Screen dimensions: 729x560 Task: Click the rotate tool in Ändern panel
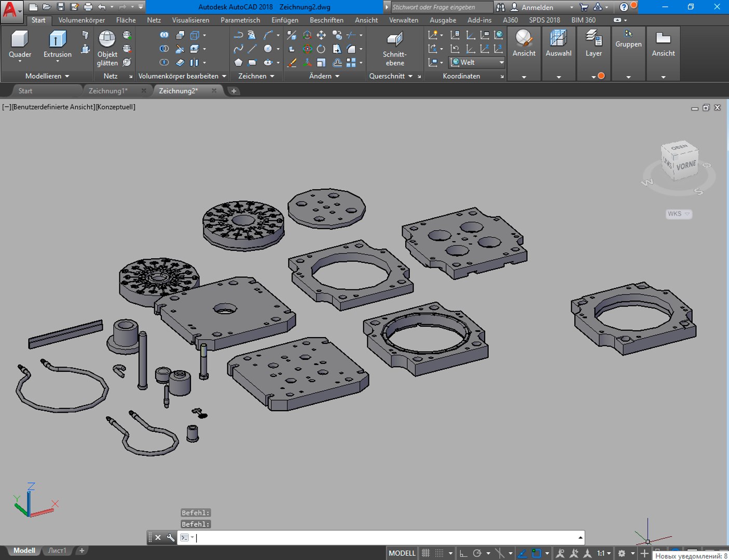[321, 49]
